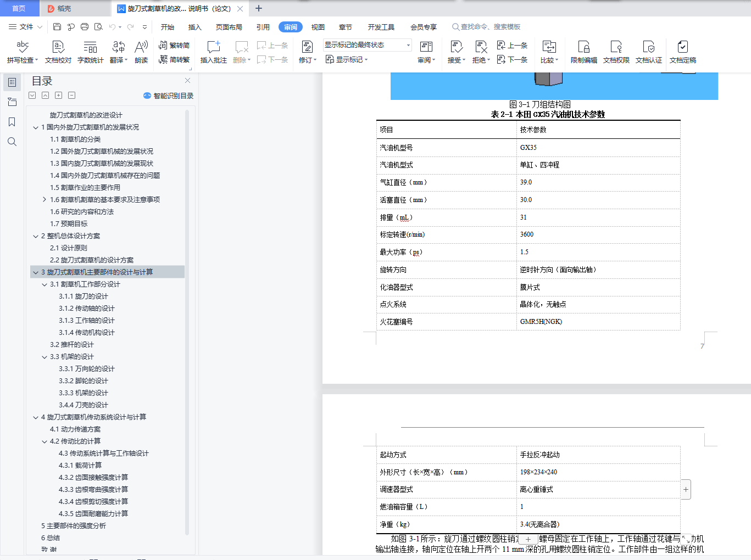Click the Print icon in the quick access toolbar

(x=85, y=27)
